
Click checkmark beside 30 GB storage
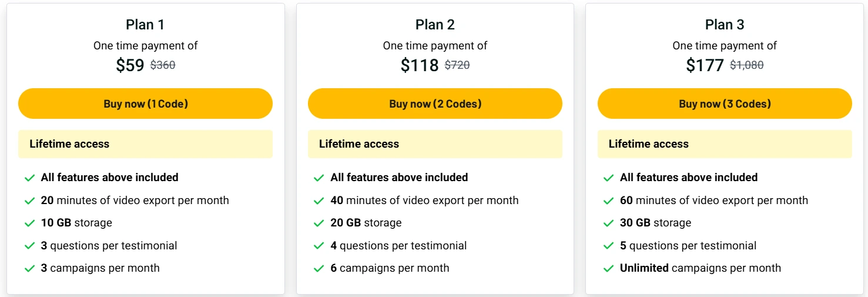click(x=609, y=223)
